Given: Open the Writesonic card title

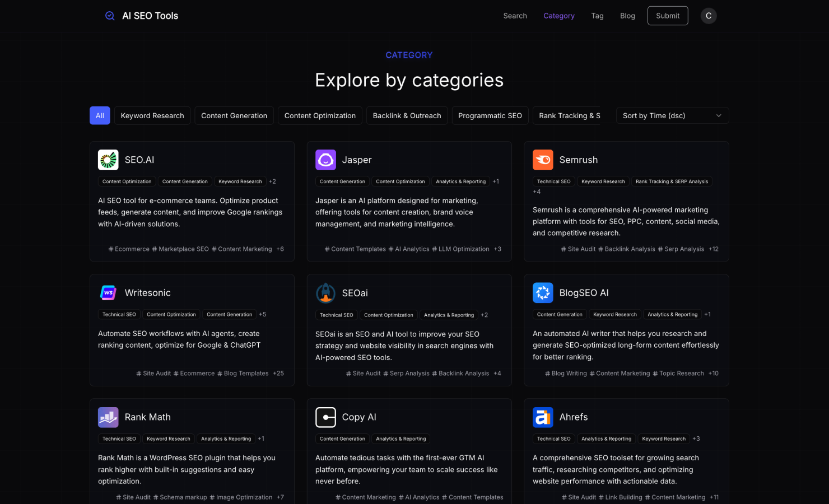Looking at the screenshot, I should (148, 293).
